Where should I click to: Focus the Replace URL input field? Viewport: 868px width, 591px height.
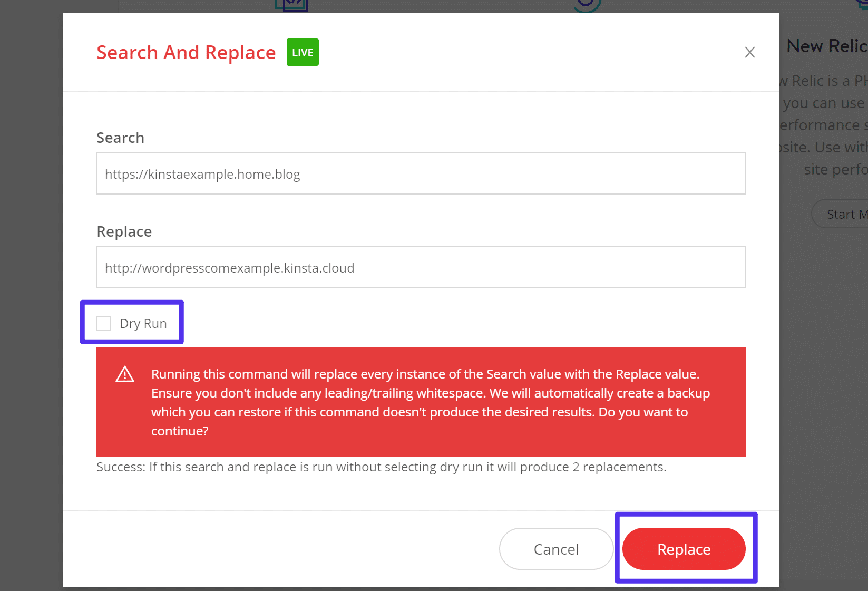click(421, 267)
